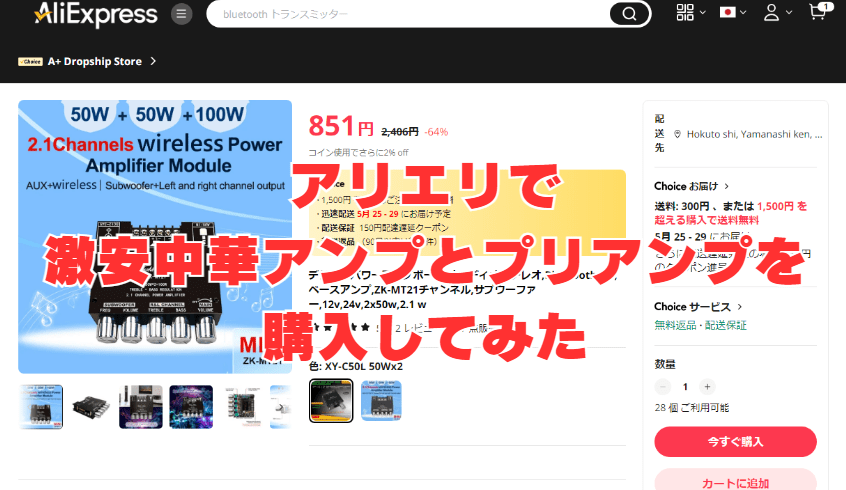The width and height of the screenshot is (846, 490).
Task: Expand the account menu chevron
Action: tap(788, 12)
